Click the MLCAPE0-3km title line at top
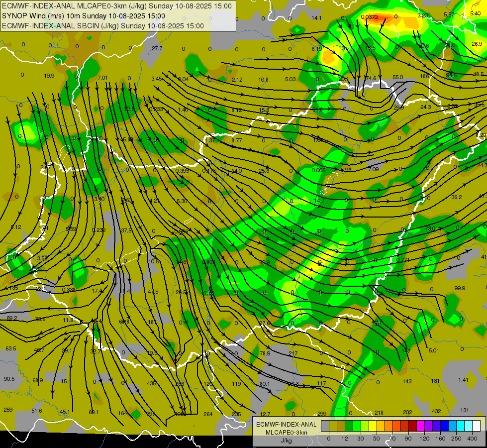Screen dimensions: 487x448 coord(117,6)
